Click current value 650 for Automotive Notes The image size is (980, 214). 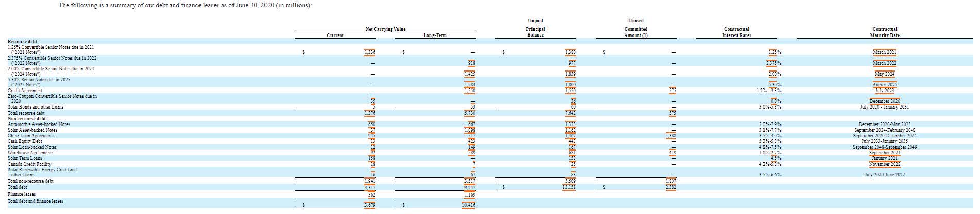[x=371, y=124]
